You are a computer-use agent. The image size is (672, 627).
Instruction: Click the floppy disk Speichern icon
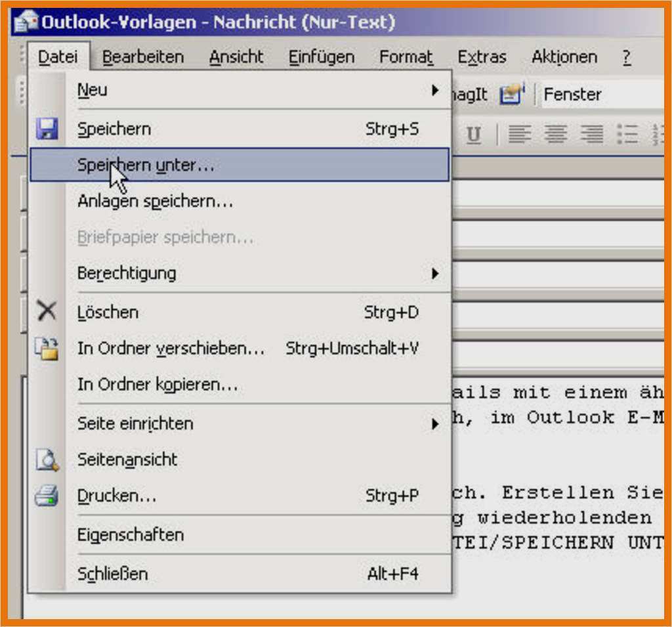(x=47, y=129)
